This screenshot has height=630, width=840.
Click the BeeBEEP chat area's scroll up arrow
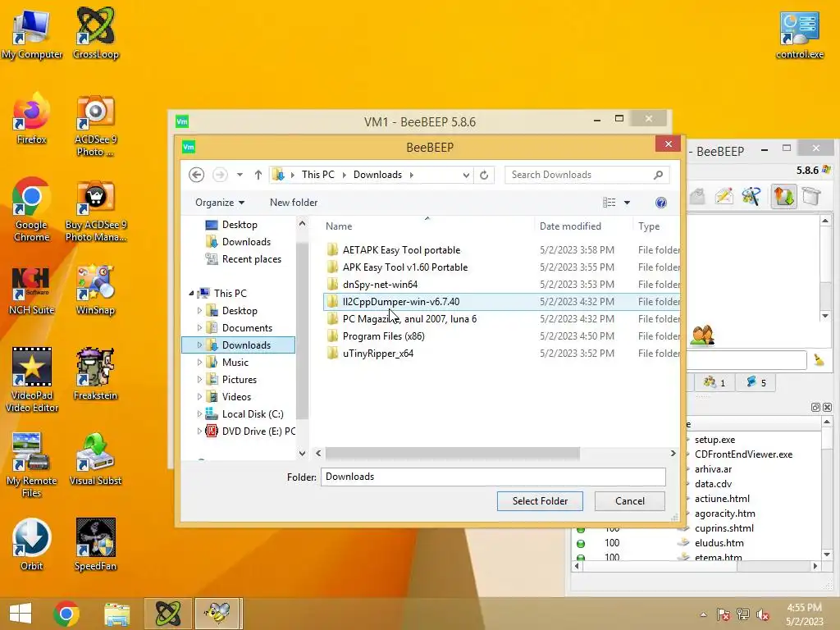825,221
